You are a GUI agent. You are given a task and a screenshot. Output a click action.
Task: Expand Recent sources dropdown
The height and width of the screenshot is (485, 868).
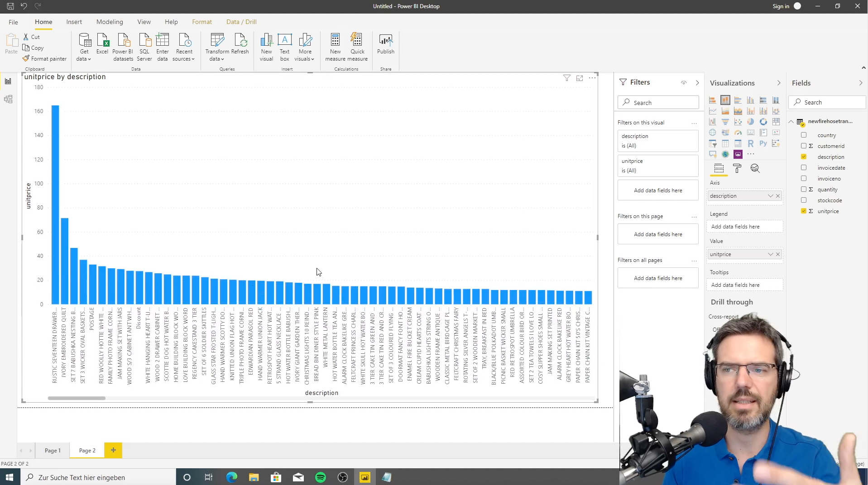pos(184,47)
